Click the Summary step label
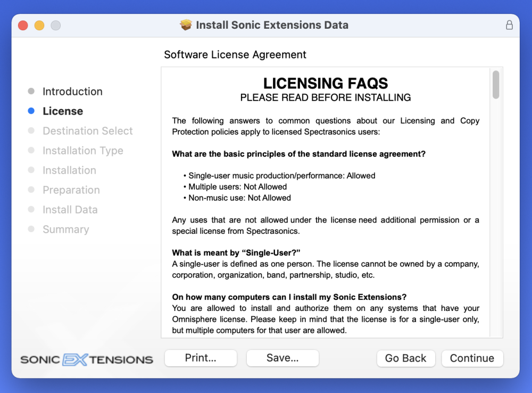The height and width of the screenshot is (393, 532). 66,230
